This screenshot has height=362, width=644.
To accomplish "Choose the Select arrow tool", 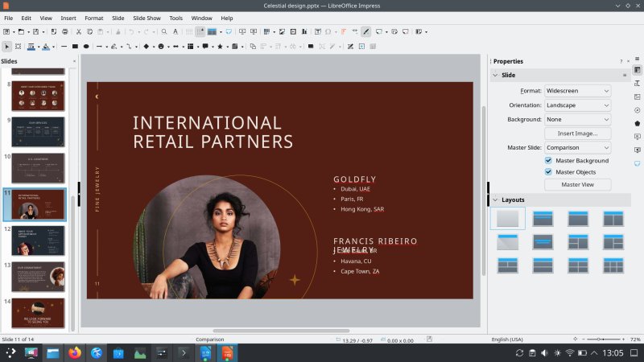I will [6, 46].
